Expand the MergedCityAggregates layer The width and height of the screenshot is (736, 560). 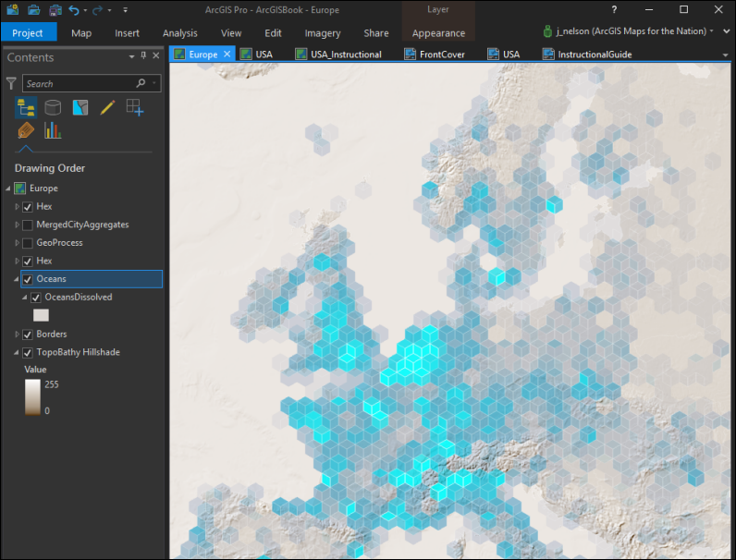[17, 225]
